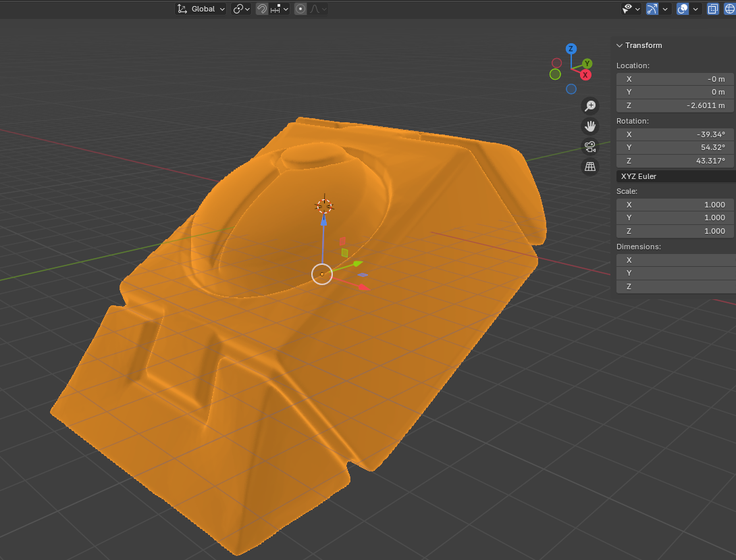Image resolution: width=736 pixels, height=560 pixels.
Task: Click the Rotation Y value 54.32°
Action: click(712, 147)
